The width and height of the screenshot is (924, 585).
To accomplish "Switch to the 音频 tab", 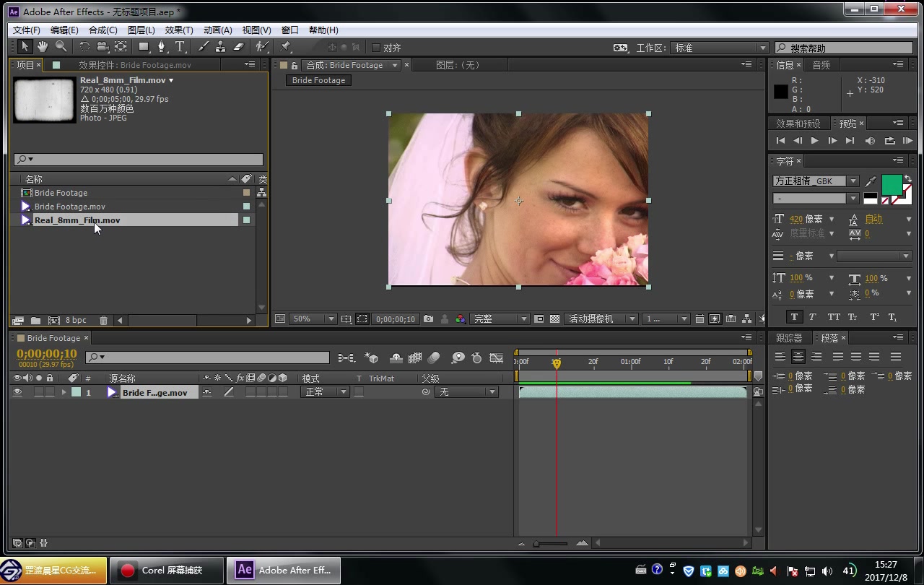I will pyautogui.click(x=821, y=65).
